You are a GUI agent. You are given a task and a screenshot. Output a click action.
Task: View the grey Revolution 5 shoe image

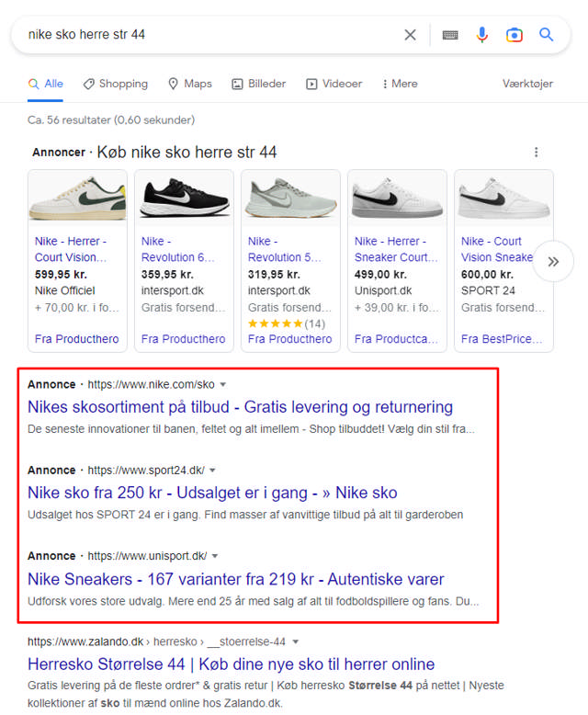(x=291, y=199)
